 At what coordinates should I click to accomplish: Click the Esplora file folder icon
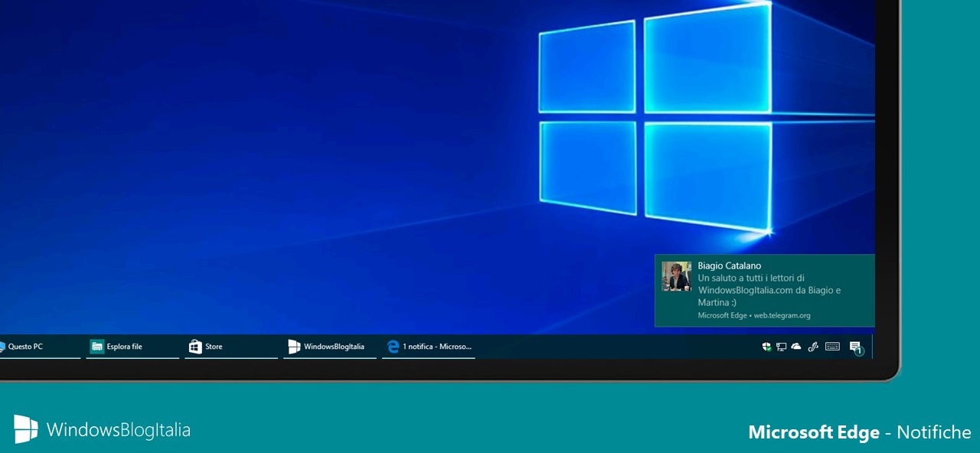(97, 347)
